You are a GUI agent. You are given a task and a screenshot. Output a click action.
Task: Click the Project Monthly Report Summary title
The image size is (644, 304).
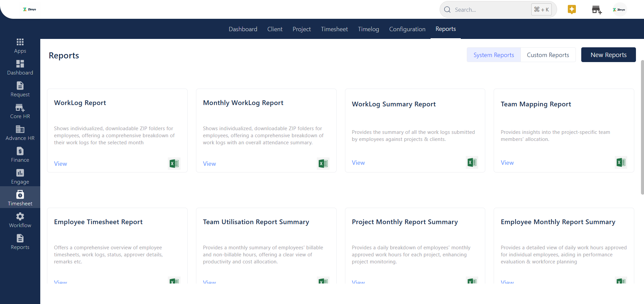(405, 222)
